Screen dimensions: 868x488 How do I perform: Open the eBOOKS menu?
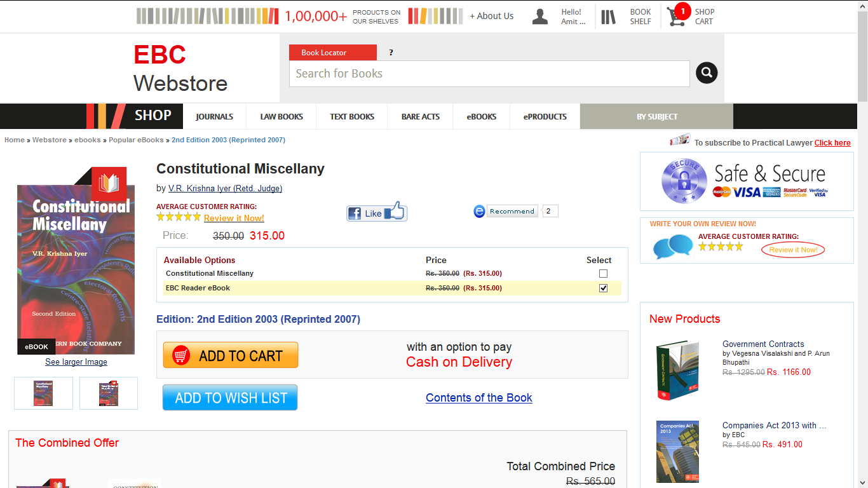(x=482, y=116)
